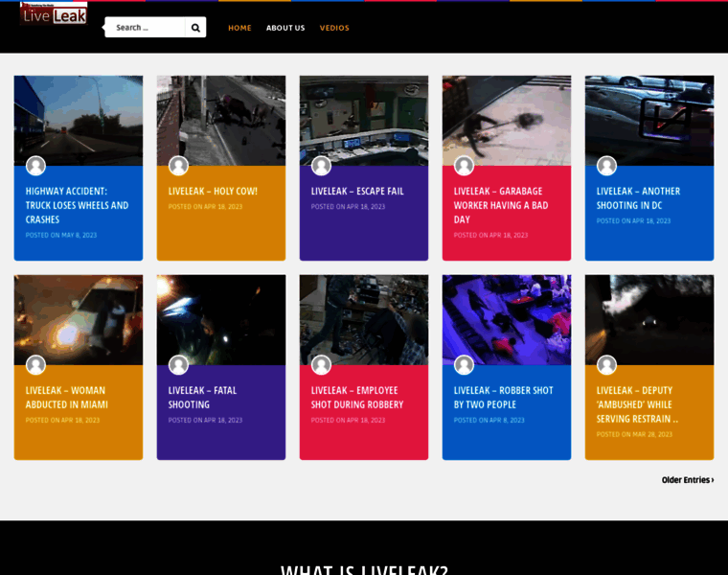Click date under Fatal Shooting title

(205, 420)
